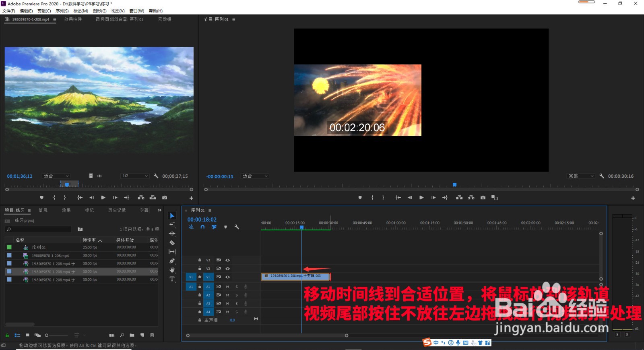Open program monitor zoom level dropdown
Viewport: 644px width, 350px height.
point(255,176)
